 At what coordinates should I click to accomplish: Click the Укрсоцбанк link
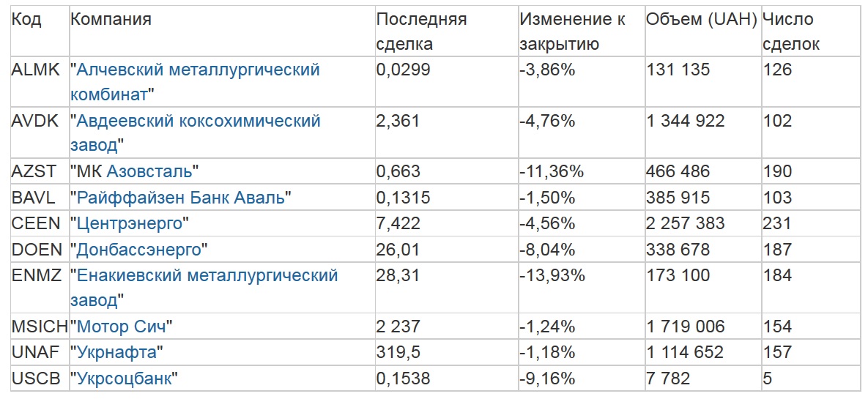pos(125,379)
